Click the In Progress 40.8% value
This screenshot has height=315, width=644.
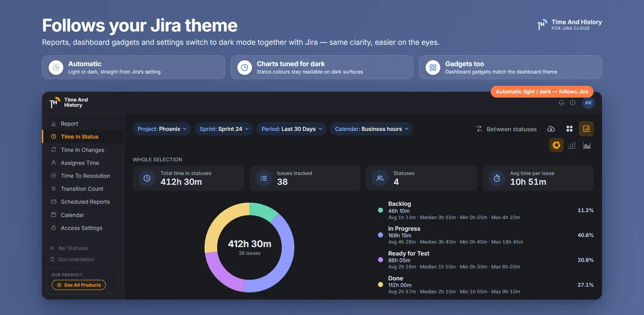tap(585, 235)
